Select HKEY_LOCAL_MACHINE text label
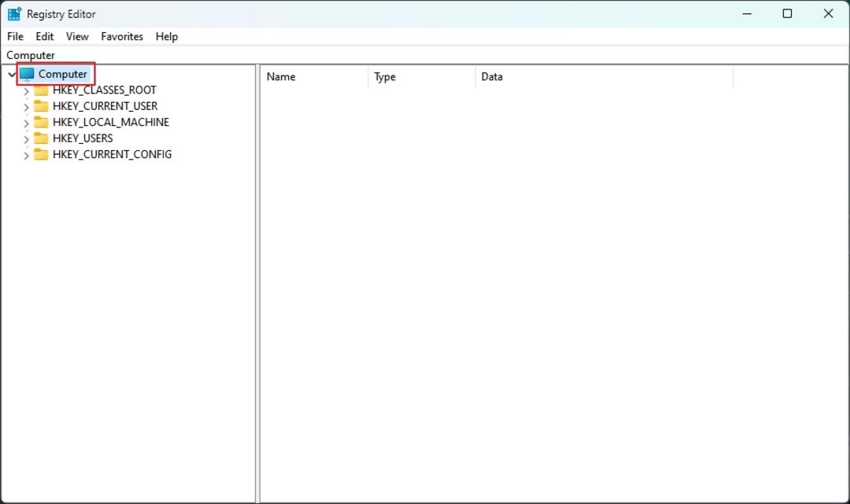 pyautogui.click(x=111, y=123)
